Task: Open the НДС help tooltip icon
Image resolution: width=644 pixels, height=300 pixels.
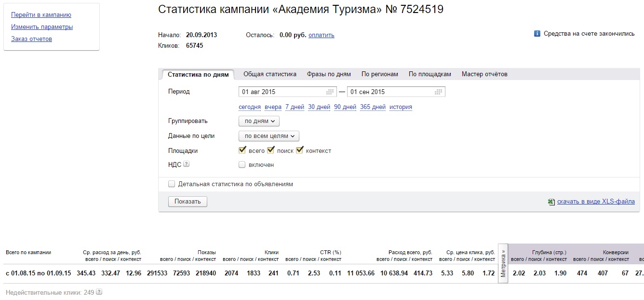Action: pyautogui.click(x=186, y=164)
